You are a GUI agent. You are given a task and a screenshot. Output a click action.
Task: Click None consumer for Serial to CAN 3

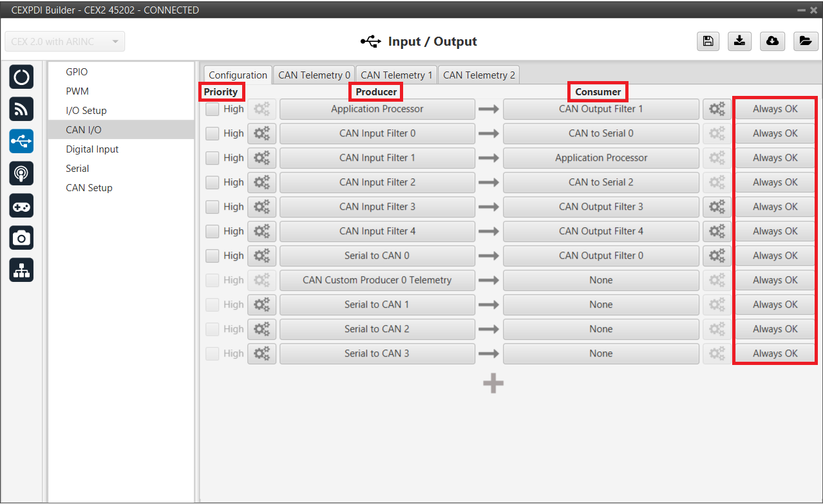600,354
